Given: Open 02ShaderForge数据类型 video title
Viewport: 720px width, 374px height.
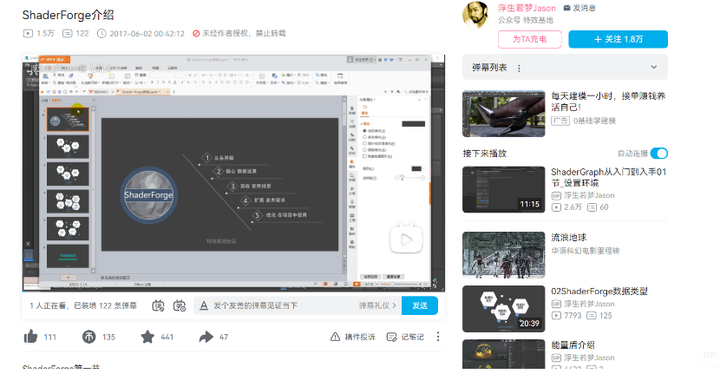Looking at the screenshot, I should coord(599,291).
